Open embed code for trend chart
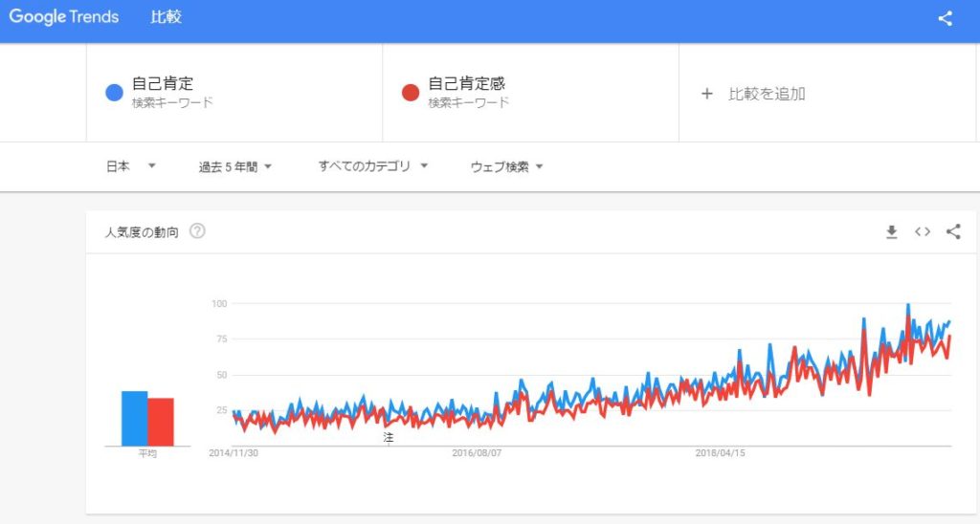This screenshot has width=980, height=524. 923,231
